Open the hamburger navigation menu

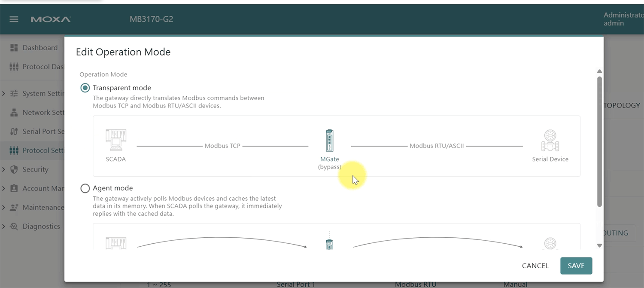tap(14, 19)
